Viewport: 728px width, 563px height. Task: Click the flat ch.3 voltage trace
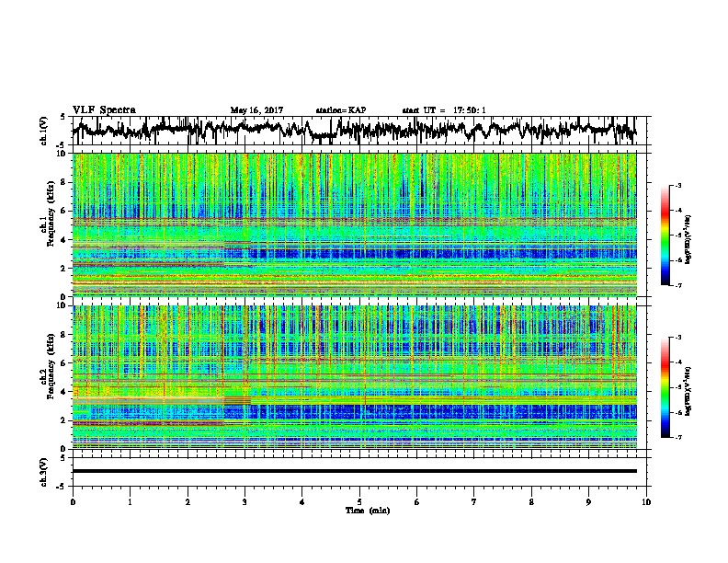pyautogui.click(x=354, y=471)
